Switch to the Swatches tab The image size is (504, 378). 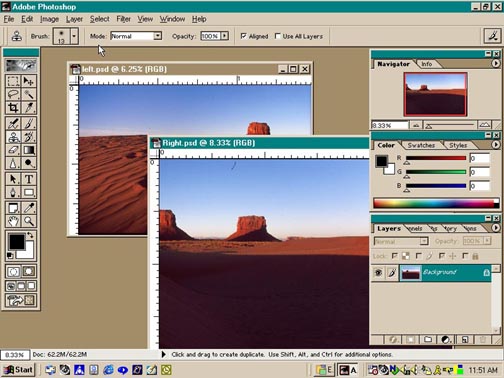[x=421, y=145]
